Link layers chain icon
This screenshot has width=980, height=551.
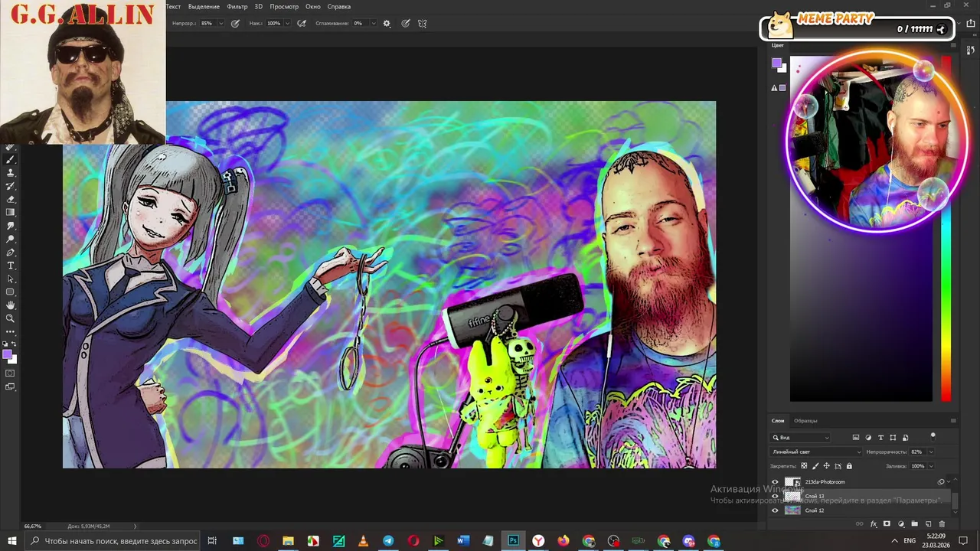pos(859,524)
